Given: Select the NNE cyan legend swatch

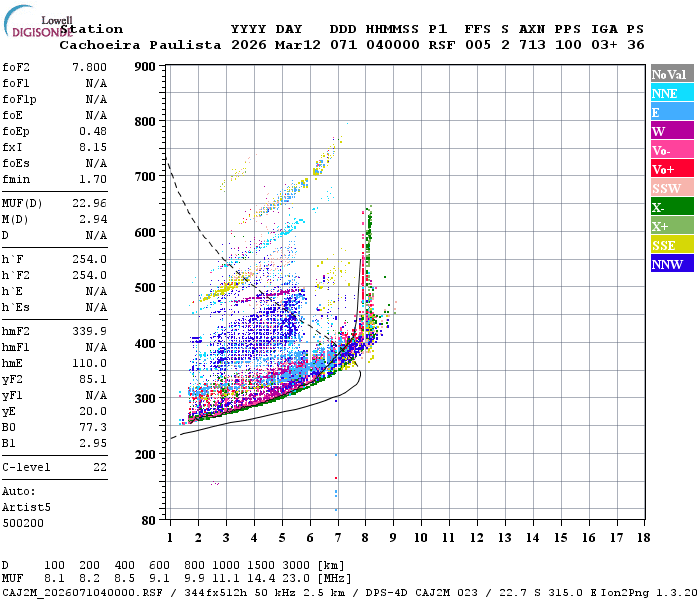Looking at the screenshot, I should 672,93.
